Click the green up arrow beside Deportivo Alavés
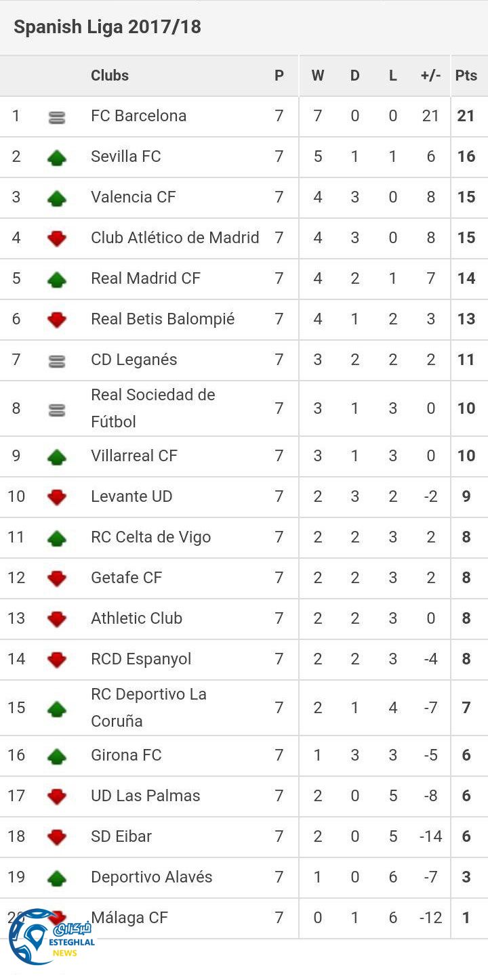The width and height of the screenshot is (488, 980). point(57,878)
